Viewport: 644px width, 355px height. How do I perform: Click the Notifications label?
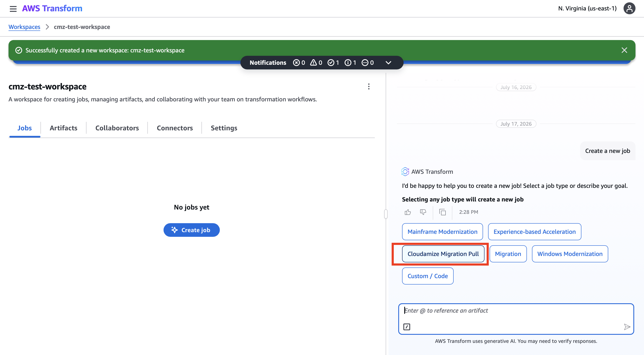[268, 63]
